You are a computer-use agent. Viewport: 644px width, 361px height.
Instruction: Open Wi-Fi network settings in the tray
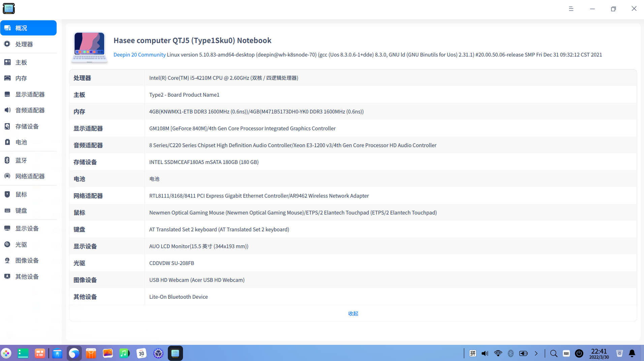498,353
